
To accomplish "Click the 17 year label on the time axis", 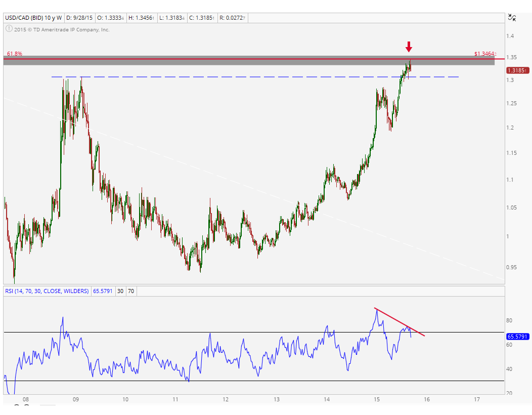I will click(x=477, y=399).
